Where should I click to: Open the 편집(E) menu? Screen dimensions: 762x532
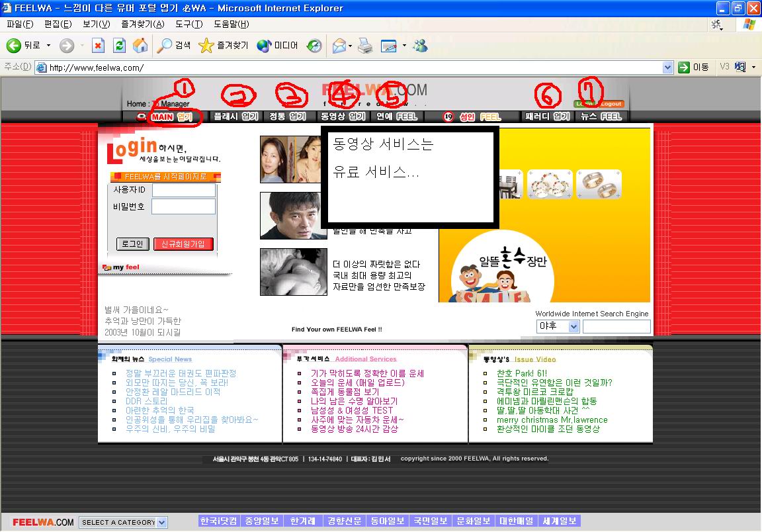coord(58,24)
